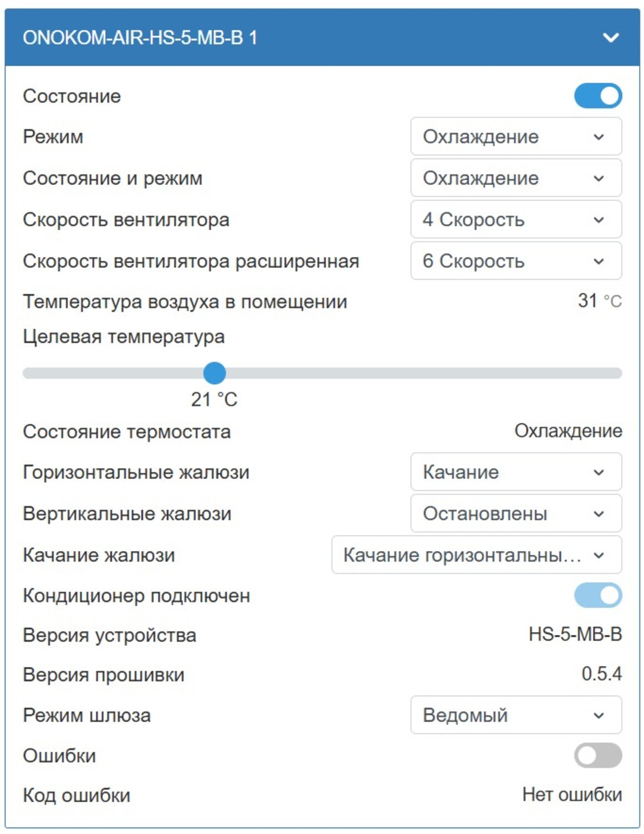Open the Скорость вентилятора расширенная dropdown
The height and width of the screenshot is (834, 644).
516,260
